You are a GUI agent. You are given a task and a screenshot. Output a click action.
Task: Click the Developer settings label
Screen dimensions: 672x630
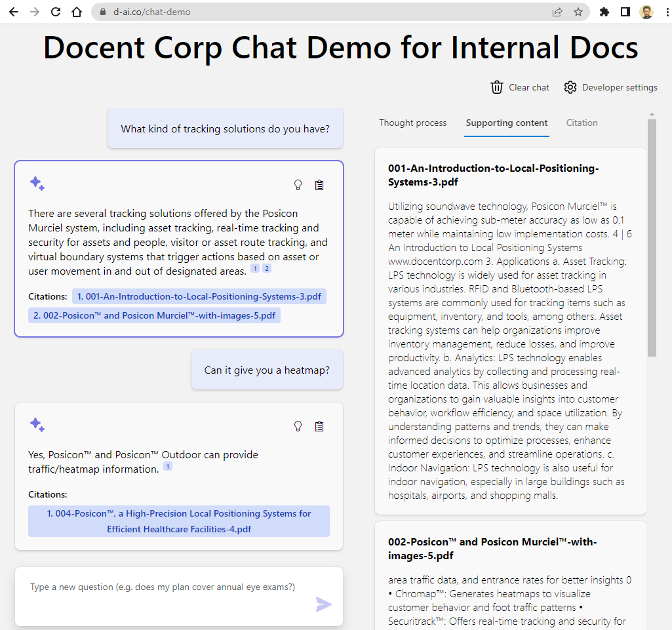coord(620,87)
